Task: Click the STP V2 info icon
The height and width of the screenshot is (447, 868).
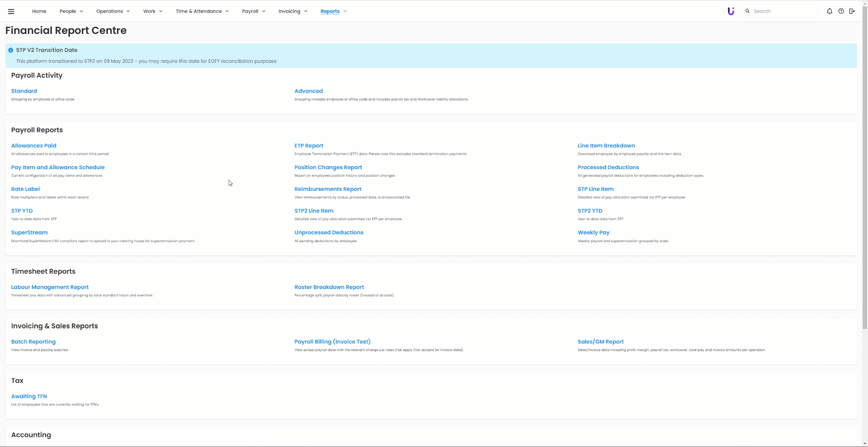Action: [10, 50]
